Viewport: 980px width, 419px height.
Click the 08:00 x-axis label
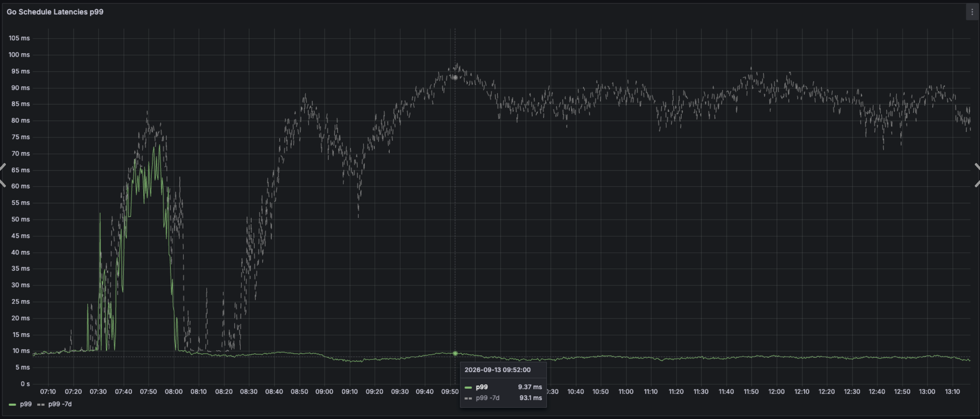click(x=173, y=392)
